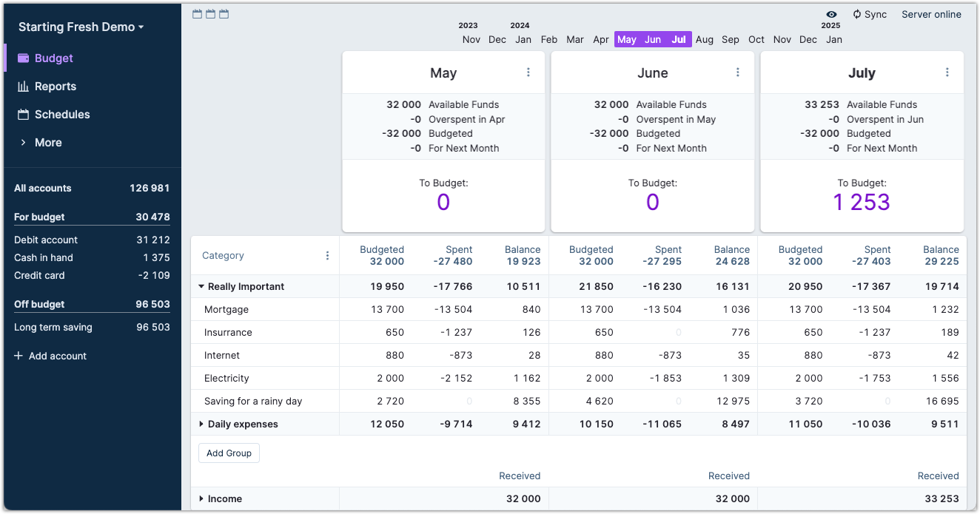Open the June three-dot menu

[738, 72]
